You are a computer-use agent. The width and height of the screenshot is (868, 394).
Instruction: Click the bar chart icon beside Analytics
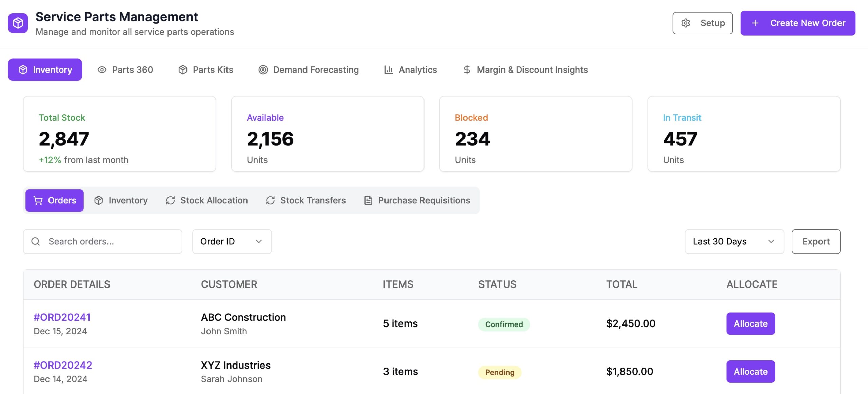(x=389, y=70)
